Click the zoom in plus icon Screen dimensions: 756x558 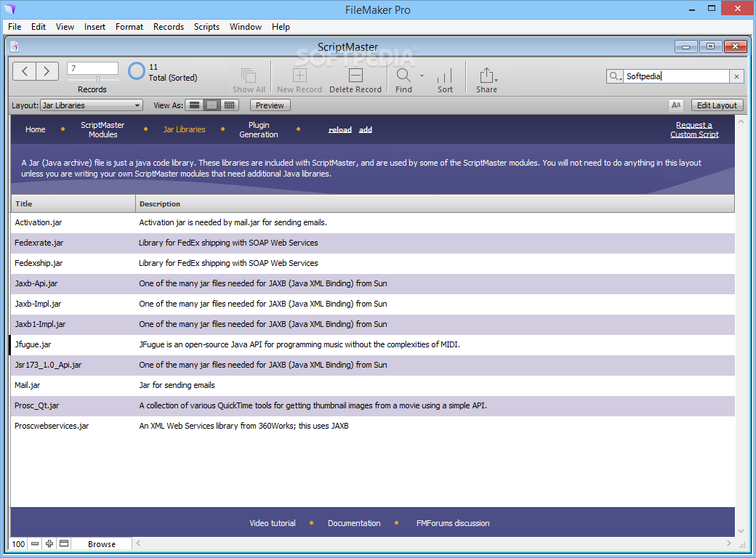point(49,543)
